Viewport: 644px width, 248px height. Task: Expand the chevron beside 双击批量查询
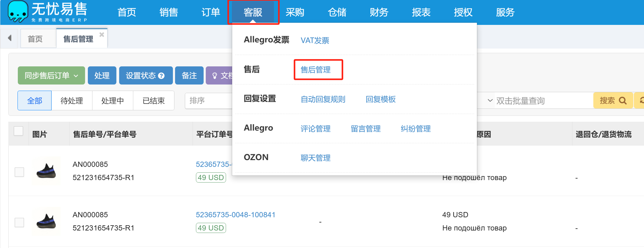(x=490, y=100)
